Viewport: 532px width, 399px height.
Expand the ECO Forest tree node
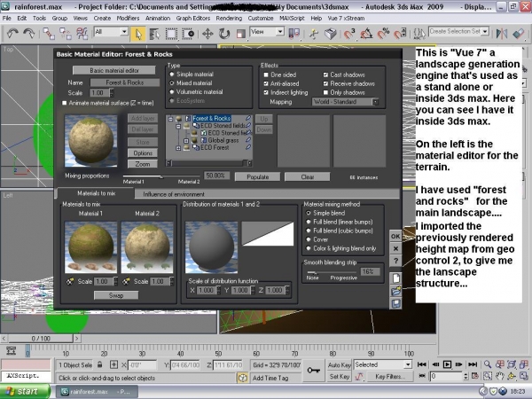tap(178, 147)
